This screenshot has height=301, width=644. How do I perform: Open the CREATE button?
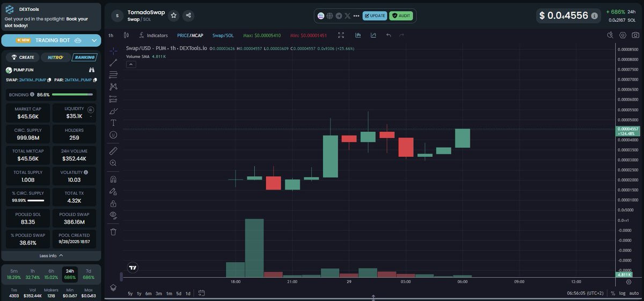click(x=23, y=57)
